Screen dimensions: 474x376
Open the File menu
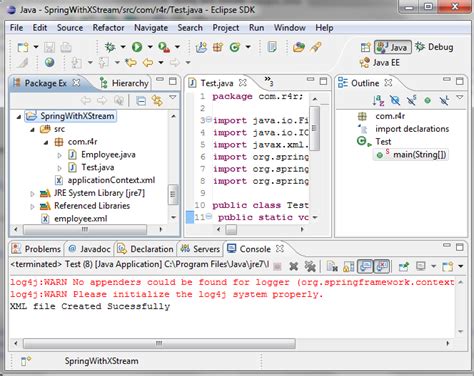(17, 28)
